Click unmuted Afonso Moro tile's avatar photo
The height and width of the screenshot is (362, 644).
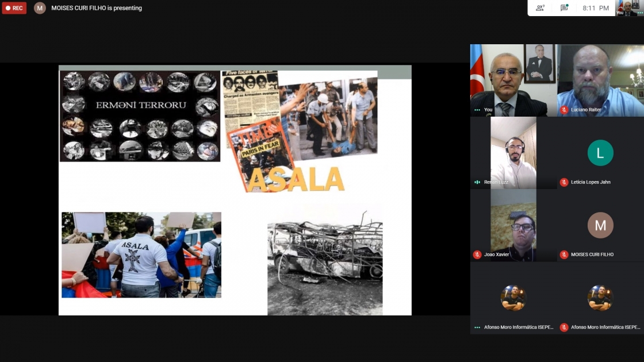513,298
